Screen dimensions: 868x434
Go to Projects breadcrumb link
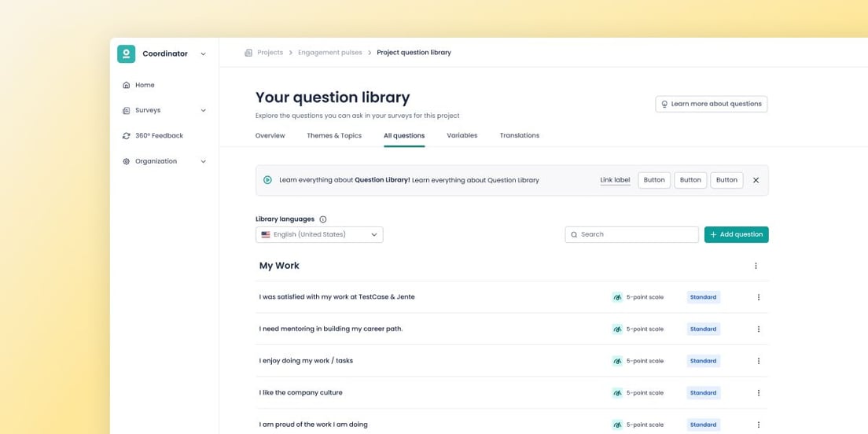click(x=270, y=53)
